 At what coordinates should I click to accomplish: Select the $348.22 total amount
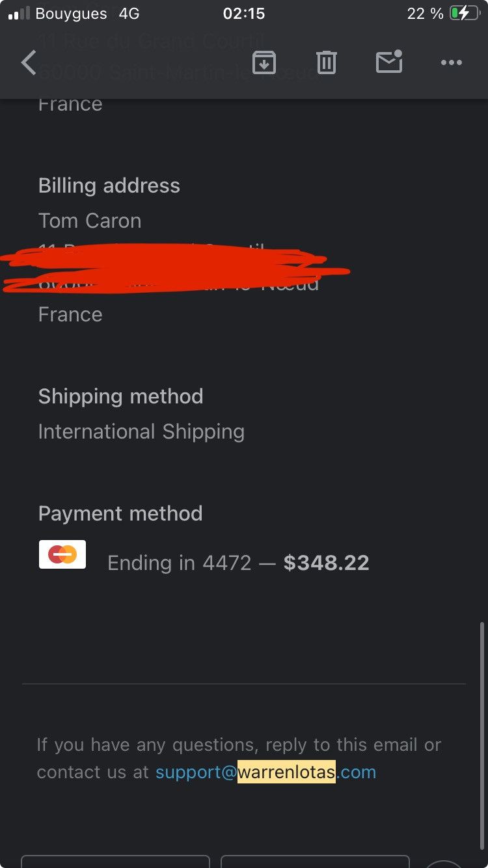tap(326, 563)
